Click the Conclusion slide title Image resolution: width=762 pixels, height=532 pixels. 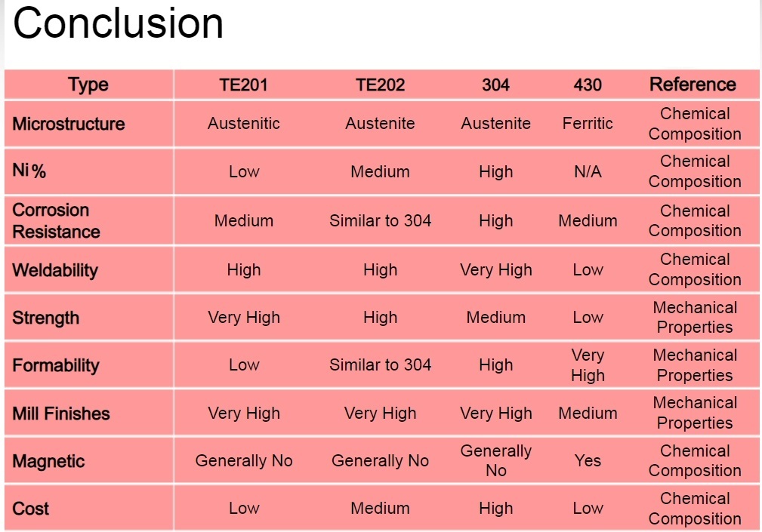118,23
